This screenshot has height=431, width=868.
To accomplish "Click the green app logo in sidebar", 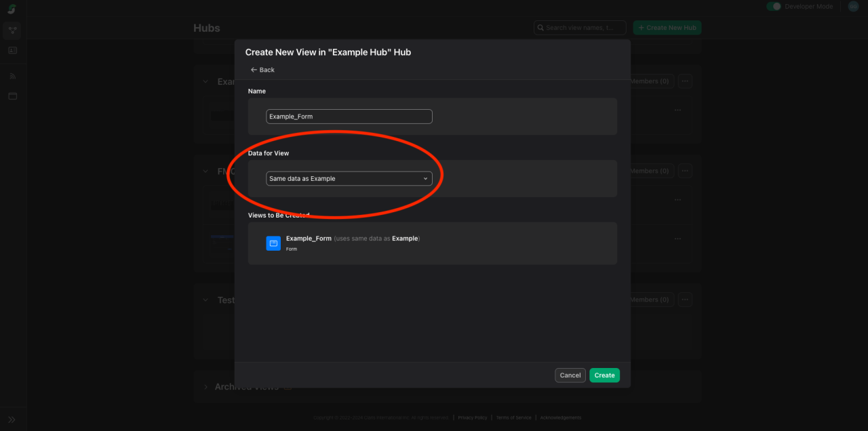I will [x=12, y=9].
